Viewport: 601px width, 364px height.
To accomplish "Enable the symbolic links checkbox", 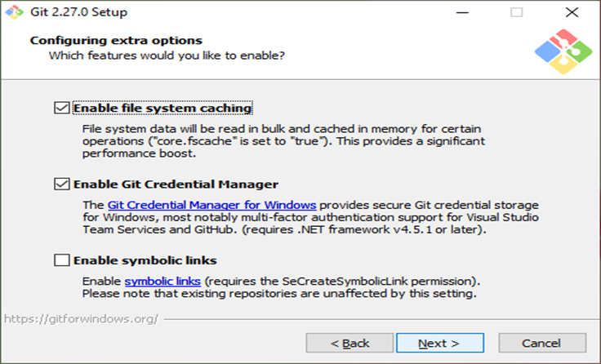I will pos(61,261).
